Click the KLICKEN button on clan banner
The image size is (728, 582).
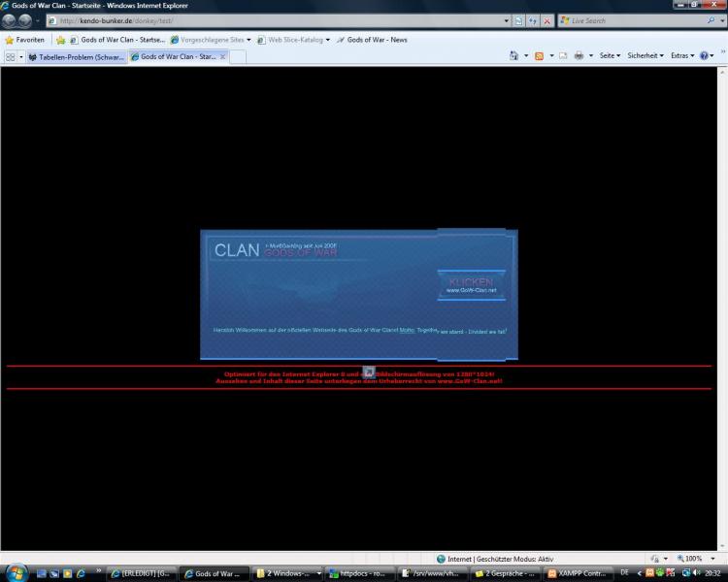coord(471,284)
